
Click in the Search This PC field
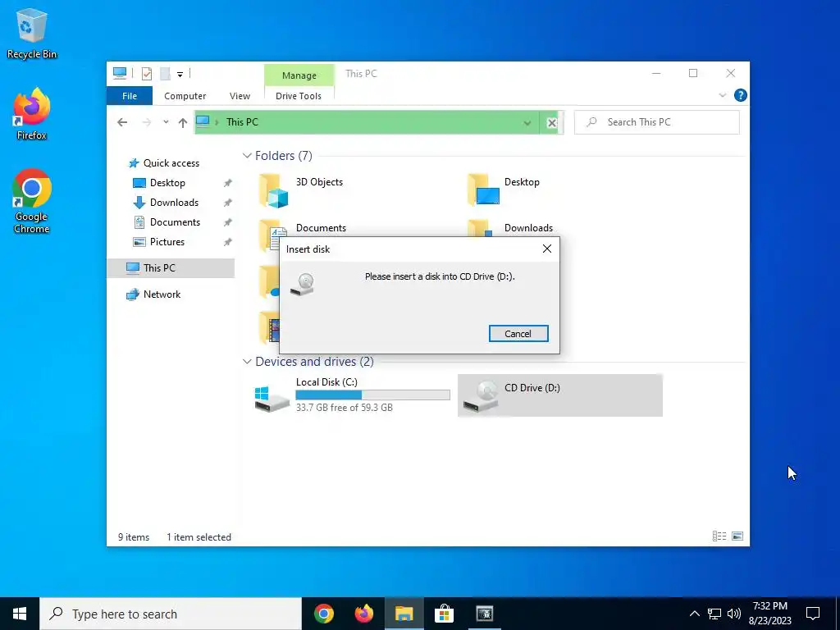pos(657,122)
